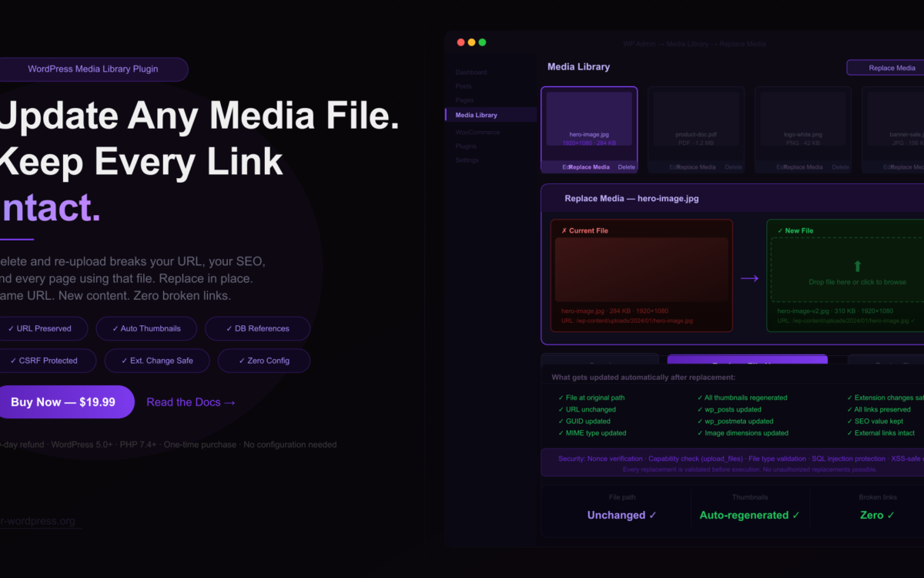Screen dimensions: 924x578
Task: Click the arrow between Current File and New File
Action: click(x=749, y=279)
